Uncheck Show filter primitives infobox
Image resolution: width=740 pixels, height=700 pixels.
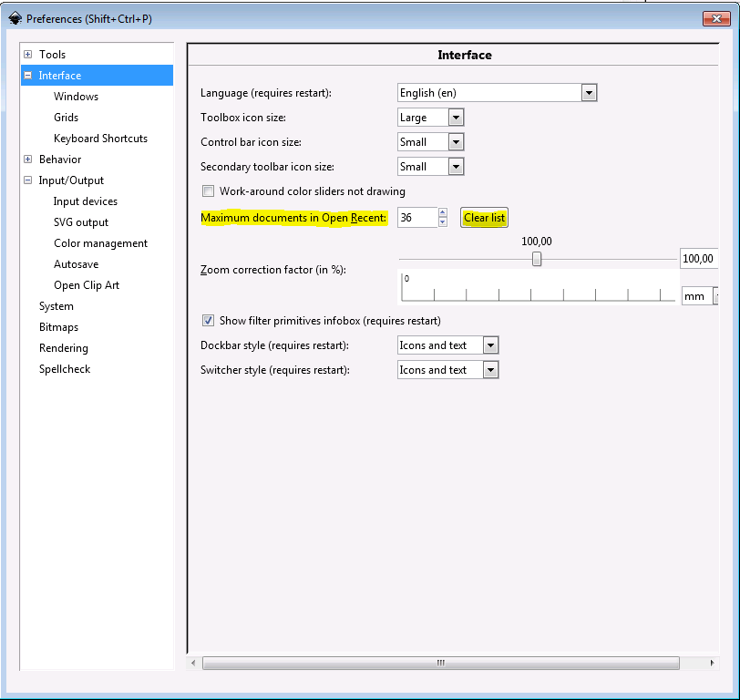208,321
